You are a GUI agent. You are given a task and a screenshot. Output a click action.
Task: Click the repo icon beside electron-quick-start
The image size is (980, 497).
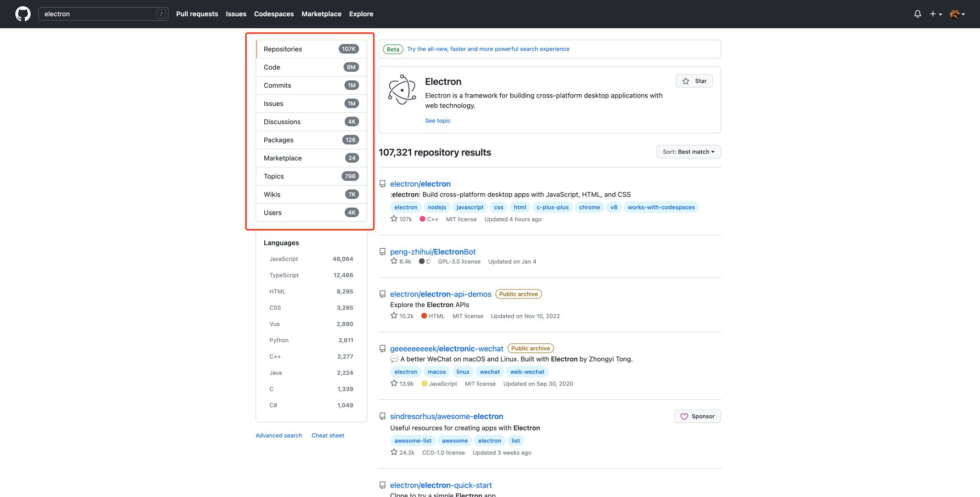click(x=383, y=486)
